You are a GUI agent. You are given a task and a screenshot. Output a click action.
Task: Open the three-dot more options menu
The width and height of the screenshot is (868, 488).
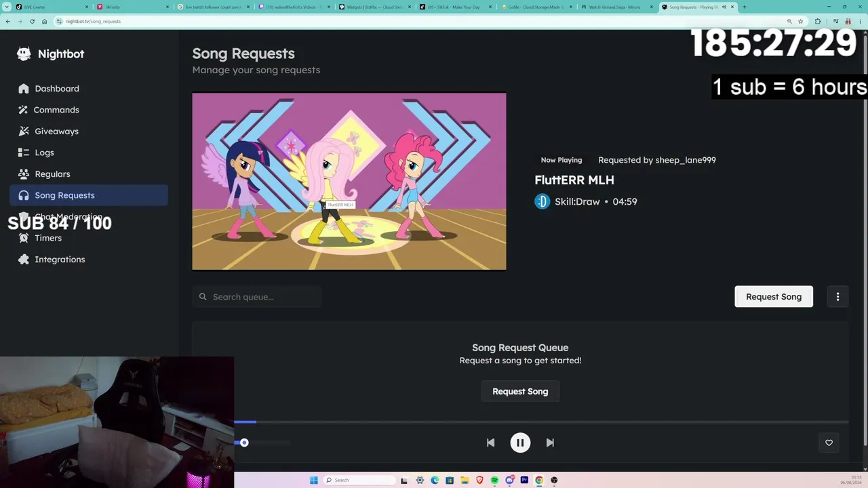(838, 297)
